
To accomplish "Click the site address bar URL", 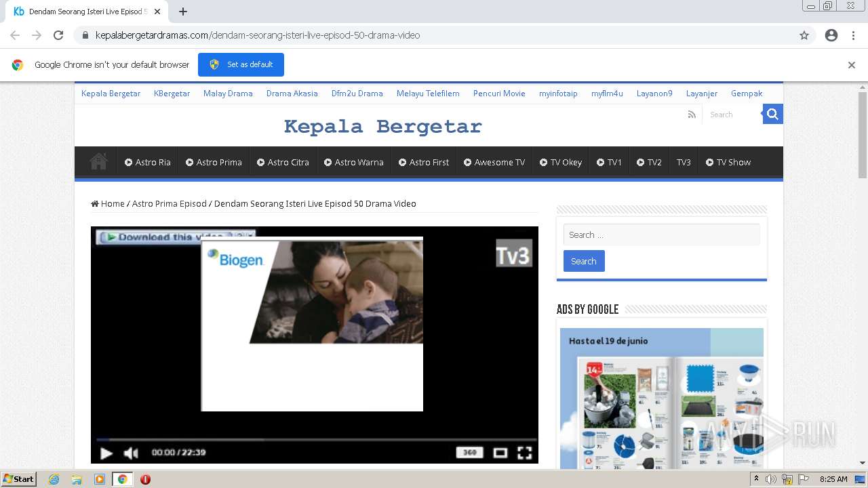I will (x=258, y=35).
